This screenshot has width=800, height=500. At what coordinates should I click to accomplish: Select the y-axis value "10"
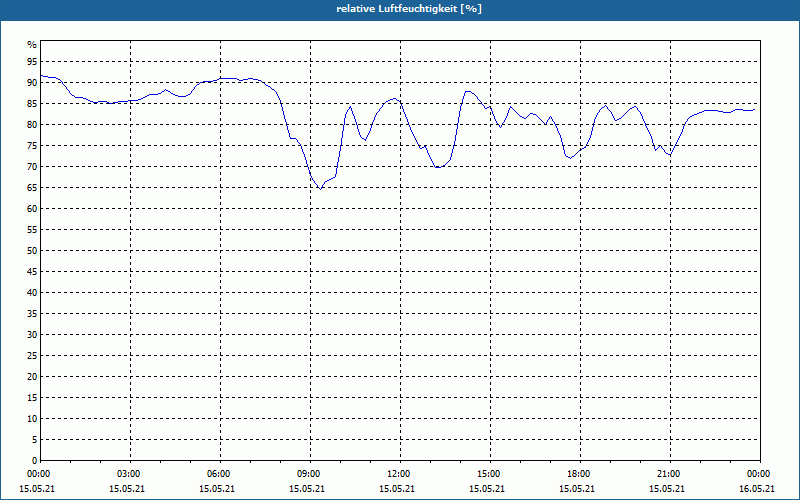pos(32,418)
